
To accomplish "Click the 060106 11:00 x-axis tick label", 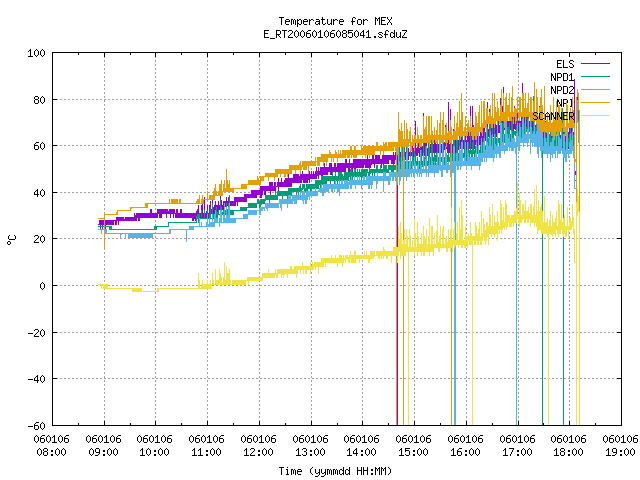I will (x=207, y=446).
